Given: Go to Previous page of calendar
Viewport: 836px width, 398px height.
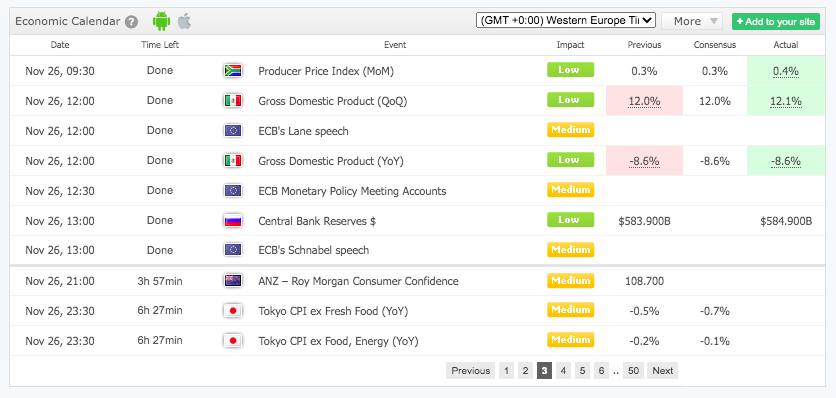Looking at the screenshot, I should (470, 370).
